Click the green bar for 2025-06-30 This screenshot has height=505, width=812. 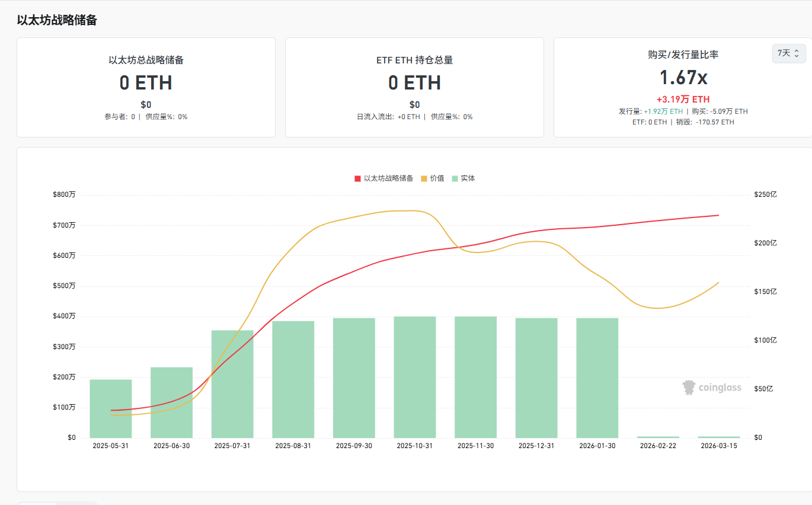[x=171, y=403]
